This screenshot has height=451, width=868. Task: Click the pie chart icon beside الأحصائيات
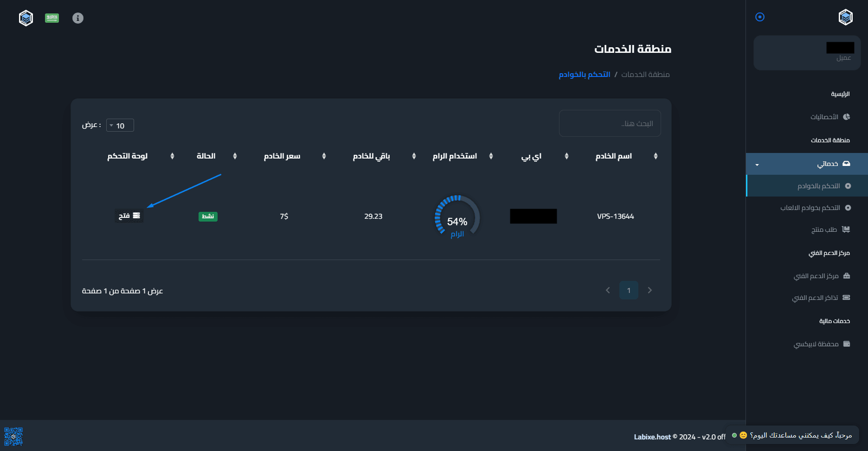847,117
